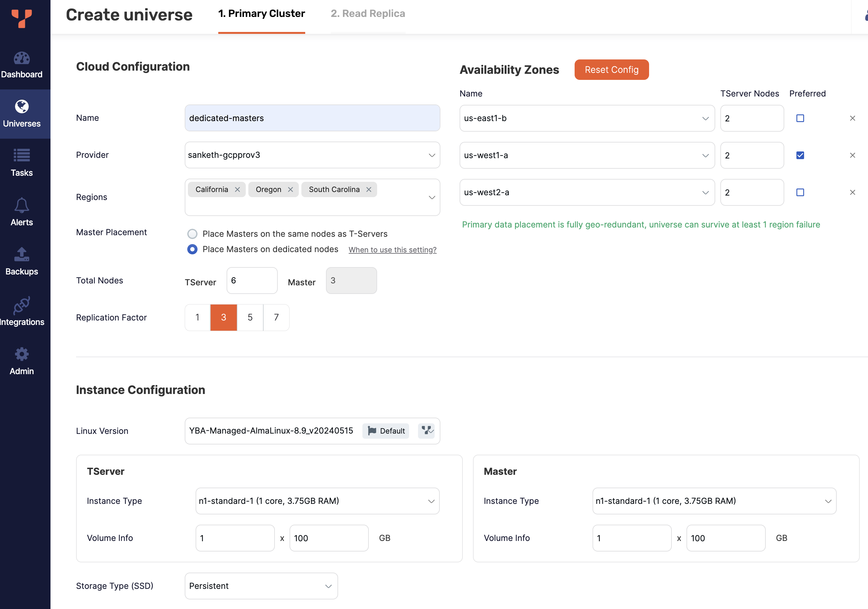Open Admin gear icon
Screen dimensions: 868x609
[21, 354]
